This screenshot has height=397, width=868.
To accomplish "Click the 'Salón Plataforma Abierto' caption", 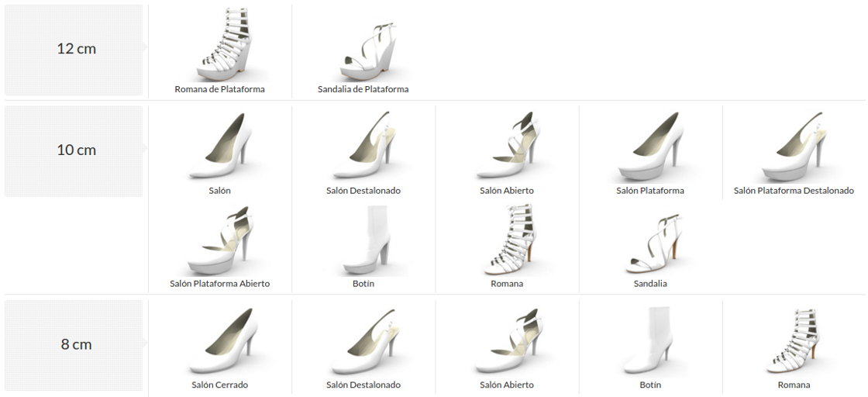I will [x=220, y=284].
